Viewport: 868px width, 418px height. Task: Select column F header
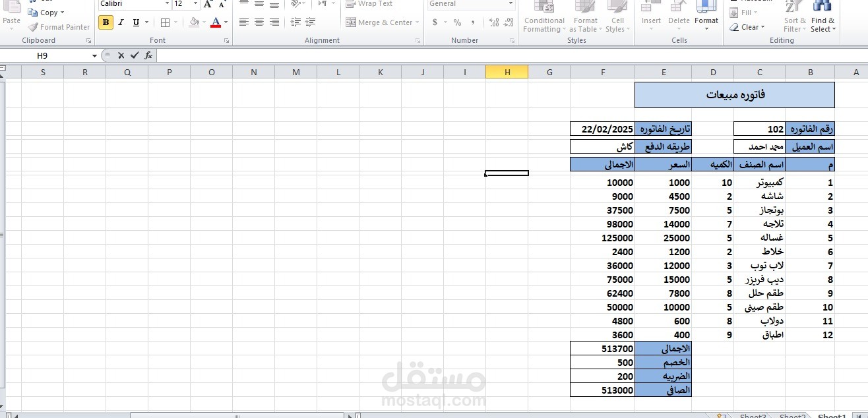coord(603,72)
